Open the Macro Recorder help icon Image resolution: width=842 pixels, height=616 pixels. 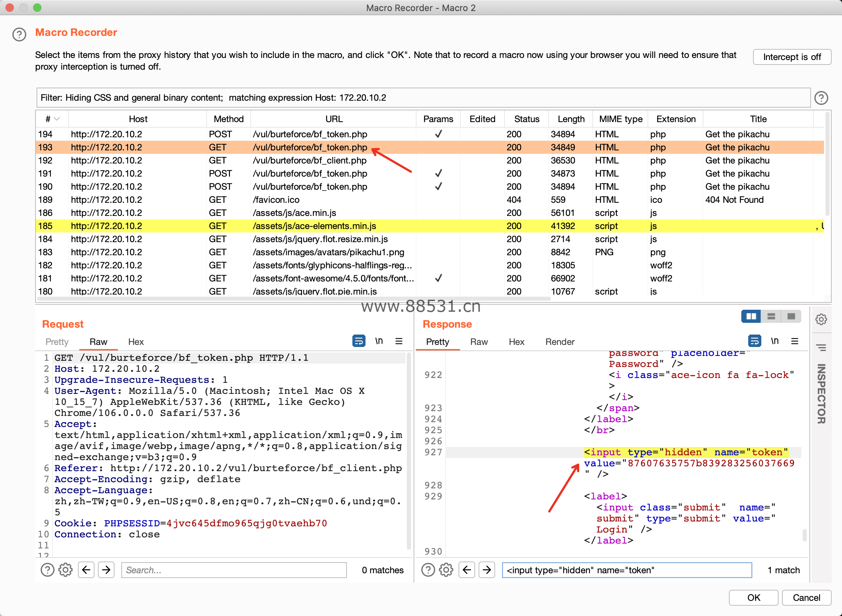click(x=19, y=34)
